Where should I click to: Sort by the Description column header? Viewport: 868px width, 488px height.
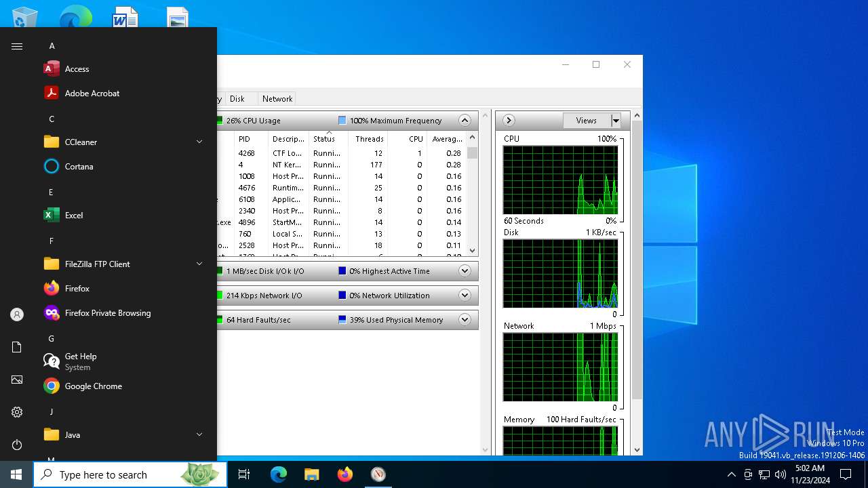[288, 139]
